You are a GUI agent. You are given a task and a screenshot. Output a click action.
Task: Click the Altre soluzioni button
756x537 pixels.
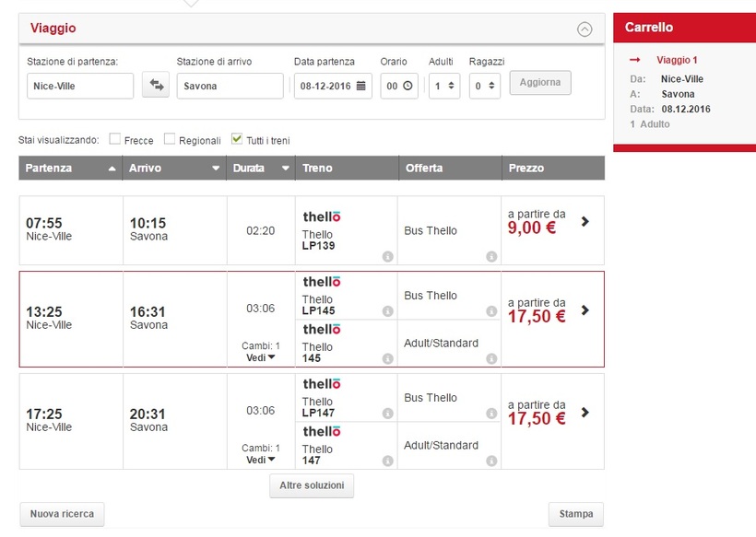311,485
